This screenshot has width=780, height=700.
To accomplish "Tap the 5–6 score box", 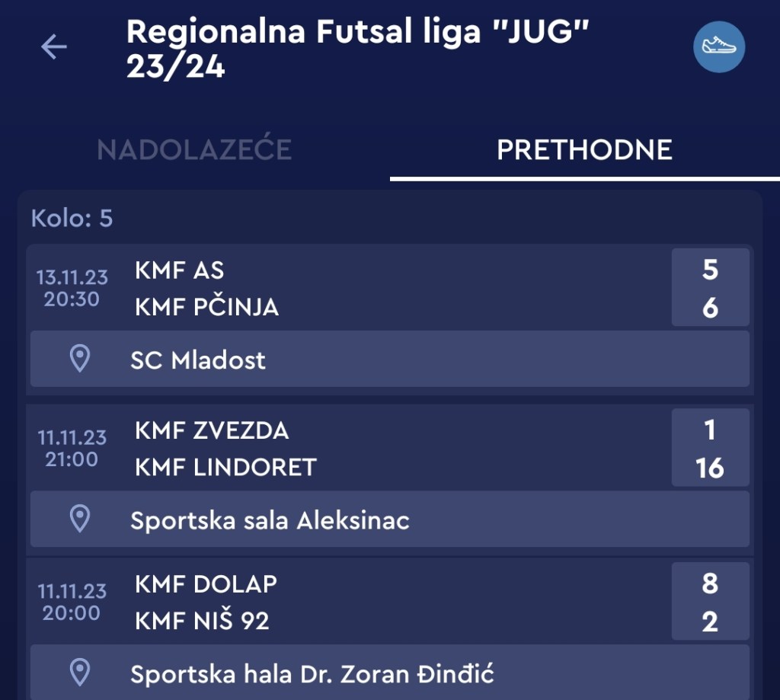I will click(x=710, y=288).
